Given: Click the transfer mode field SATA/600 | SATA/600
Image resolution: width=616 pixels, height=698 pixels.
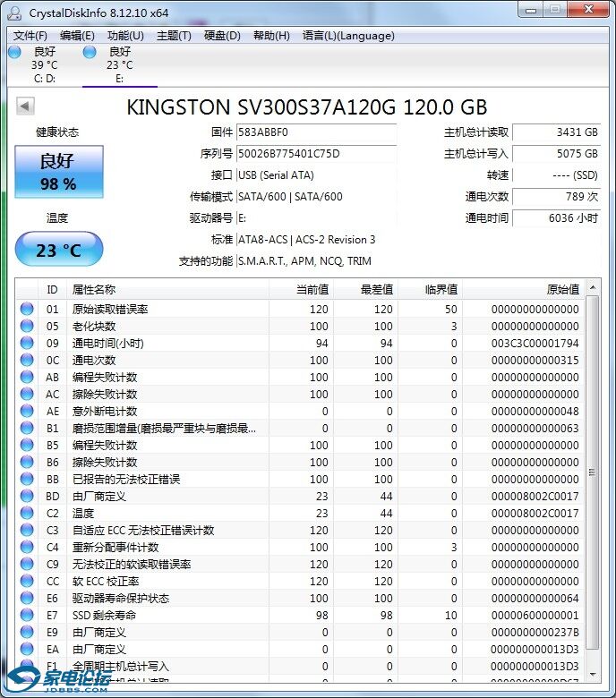Looking at the screenshot, I should 316,196.
